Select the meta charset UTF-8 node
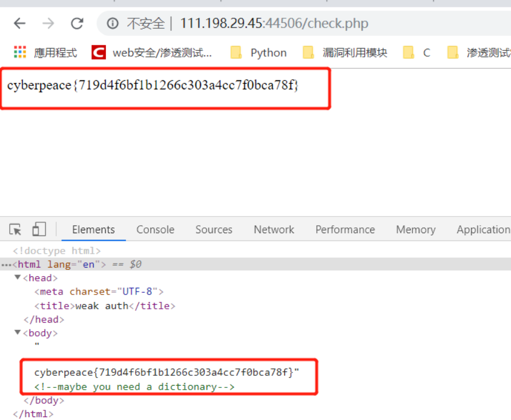This screenshot has width=511, height=420. click(x=99, y=291)
